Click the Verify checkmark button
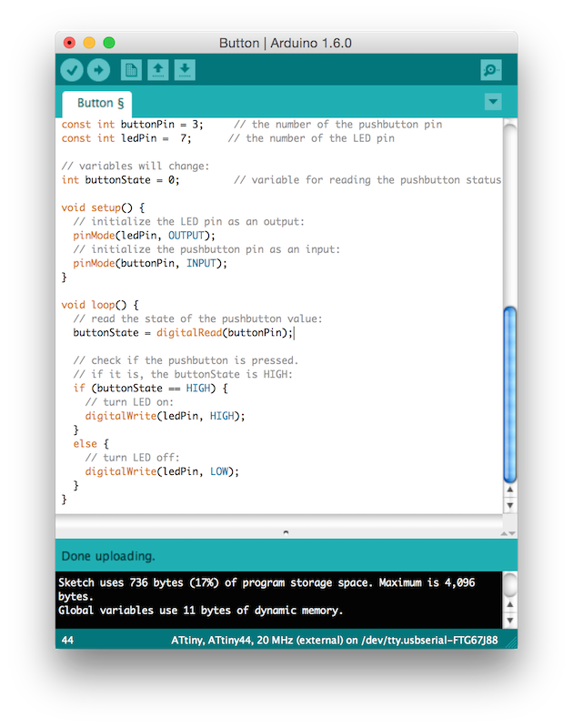 [72, 70]
